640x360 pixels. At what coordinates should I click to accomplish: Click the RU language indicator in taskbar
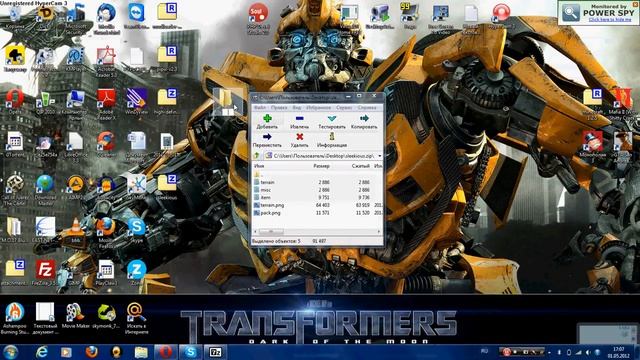tap(484, 351)
